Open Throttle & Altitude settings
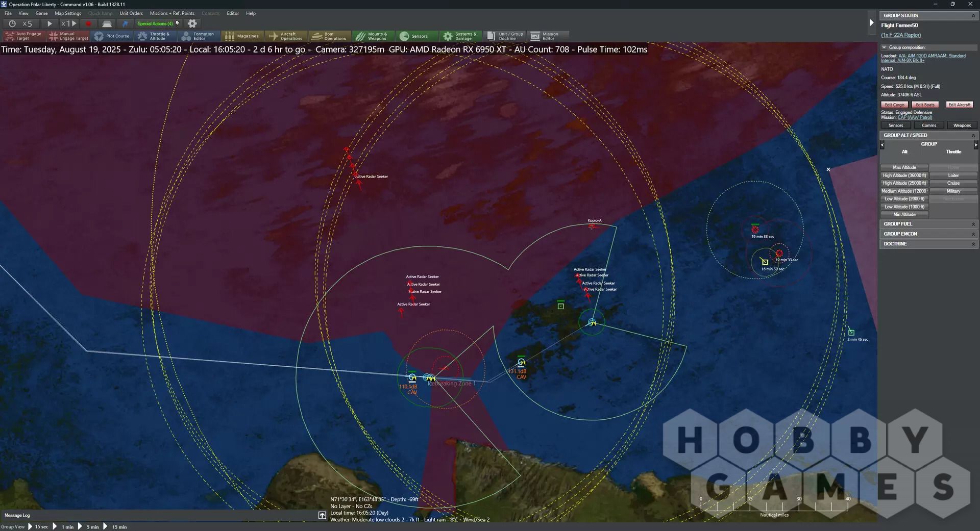 (156, 36)
